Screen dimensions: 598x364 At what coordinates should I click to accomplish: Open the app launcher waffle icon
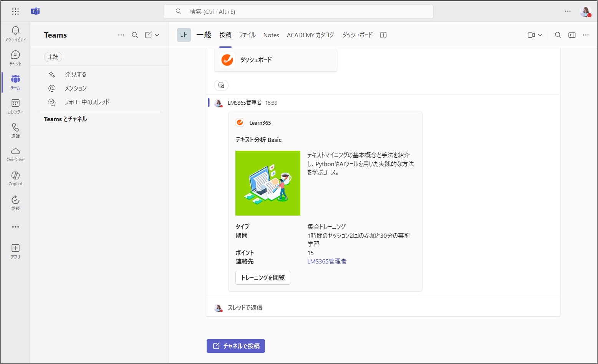[15, 12]
